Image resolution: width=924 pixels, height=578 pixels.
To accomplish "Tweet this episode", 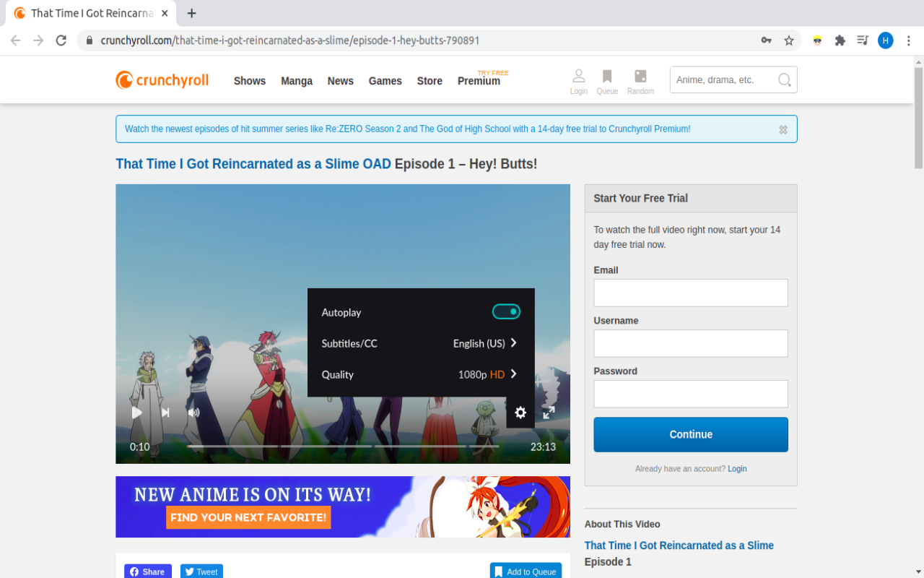I will coord(201,571).
